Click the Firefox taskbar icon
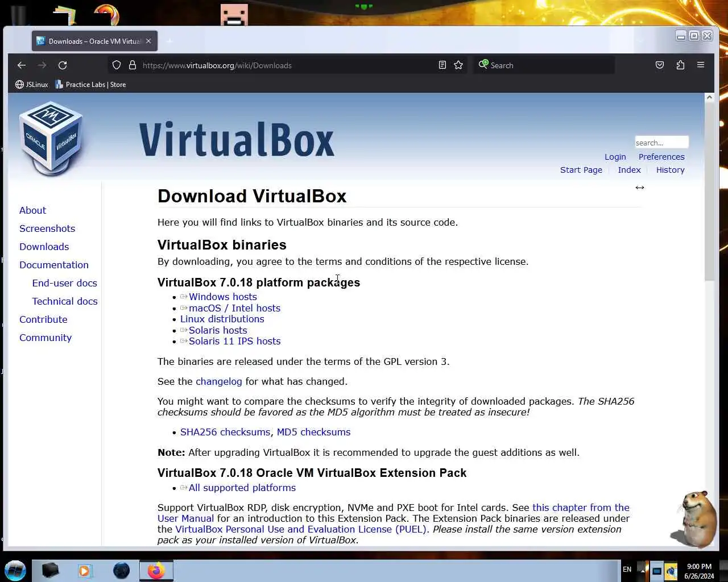 (156, 570)
